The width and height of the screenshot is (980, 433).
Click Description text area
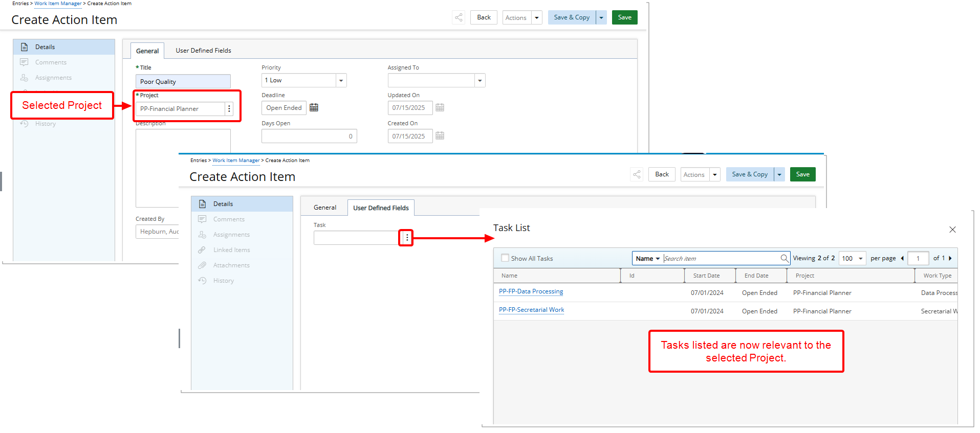tap(183, 168)
